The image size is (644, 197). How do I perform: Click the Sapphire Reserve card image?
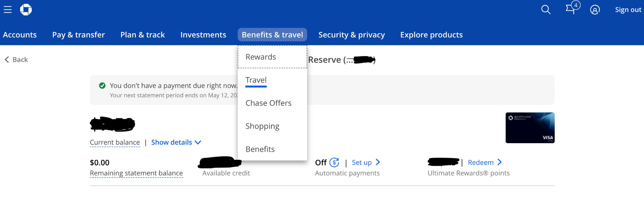pyautogui.click(x=530, y=128)
